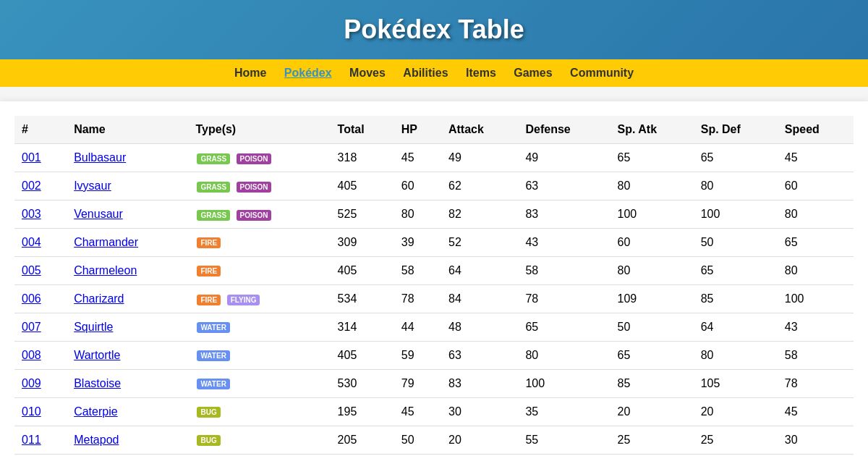Click the Speed column header
Image resolution: width=868 pixels, height=456 pixels.
coord(801,130)
